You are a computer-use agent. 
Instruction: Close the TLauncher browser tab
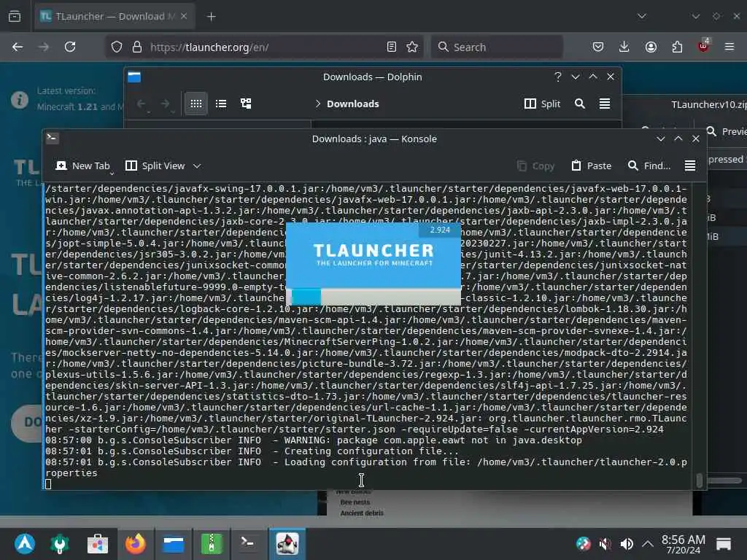184,16
